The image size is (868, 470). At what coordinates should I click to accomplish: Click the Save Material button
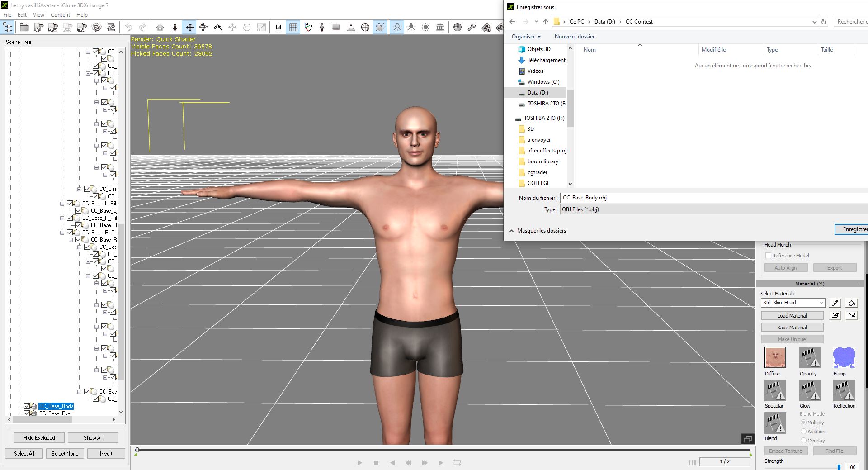[792, 328]
